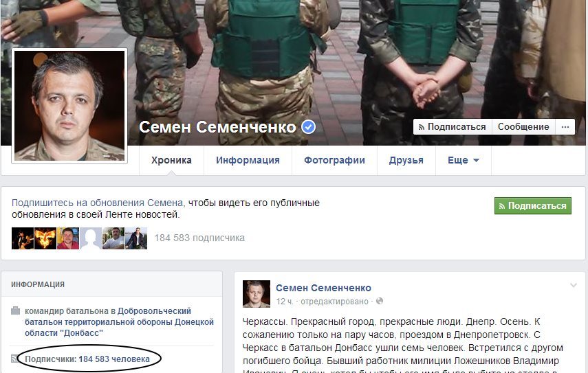Go to the Друзья tab
Screen dimensions: 588x373
coord(406,160)
